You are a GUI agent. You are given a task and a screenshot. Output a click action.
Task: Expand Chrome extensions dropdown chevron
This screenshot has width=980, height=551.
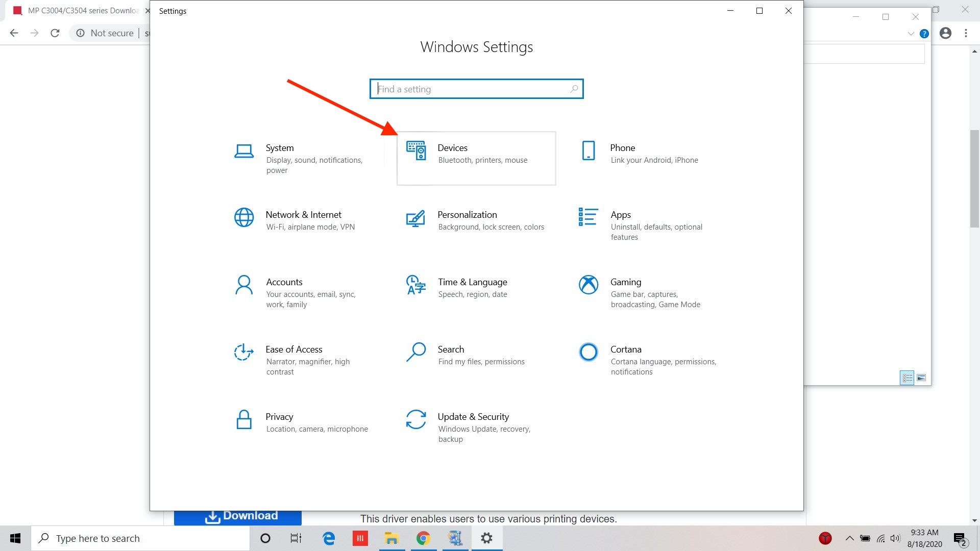(x=911, y=34)
